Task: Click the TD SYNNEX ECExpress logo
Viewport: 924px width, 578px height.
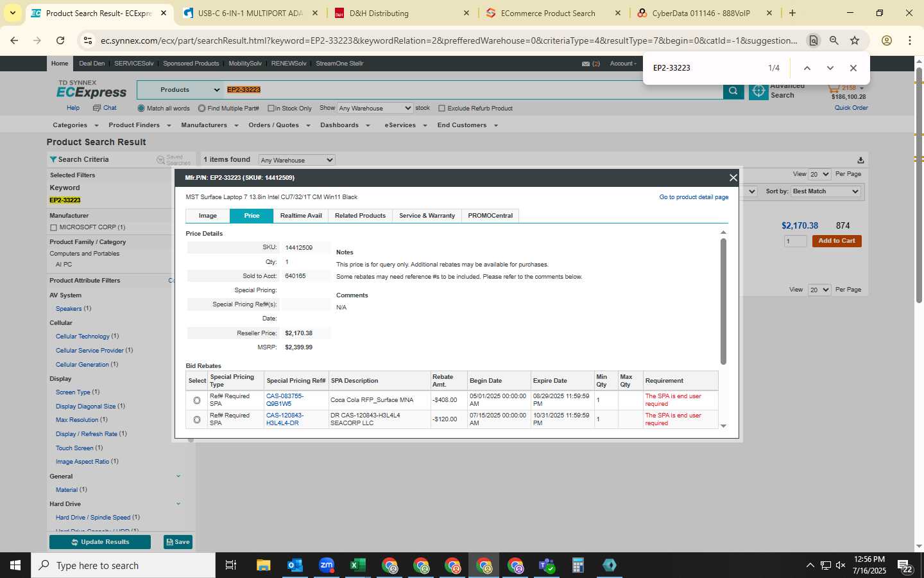Action: point(92,90)
